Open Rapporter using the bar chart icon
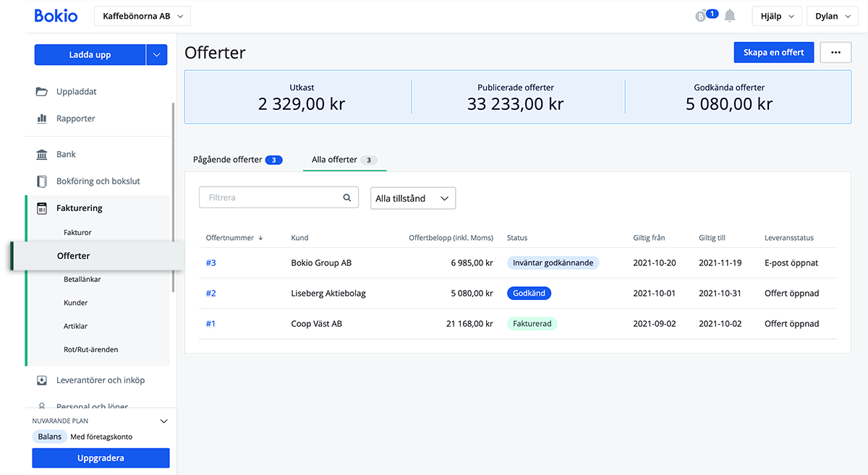The image size is (868, 475). pos(42,118)
